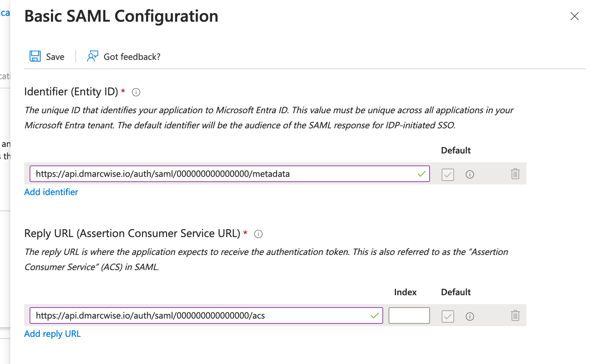Click the trash icon on the identifier row

click(x=515, y=174)
